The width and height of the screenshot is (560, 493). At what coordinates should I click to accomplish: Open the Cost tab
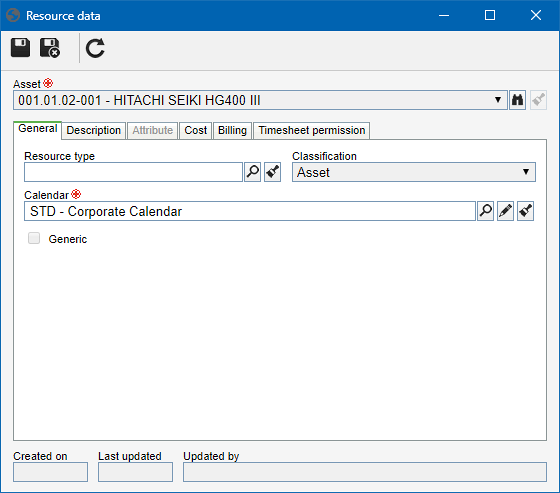click(195, 130)
